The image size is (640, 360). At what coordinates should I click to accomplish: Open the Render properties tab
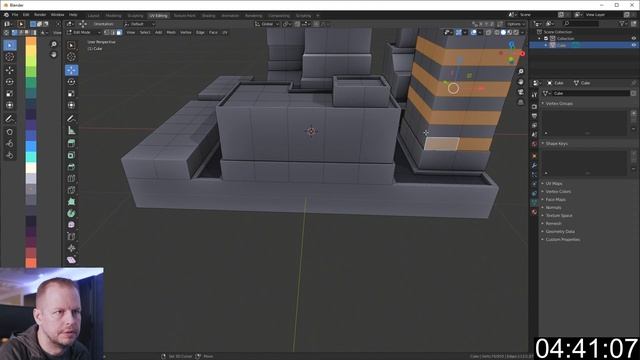tap(534, 107)
